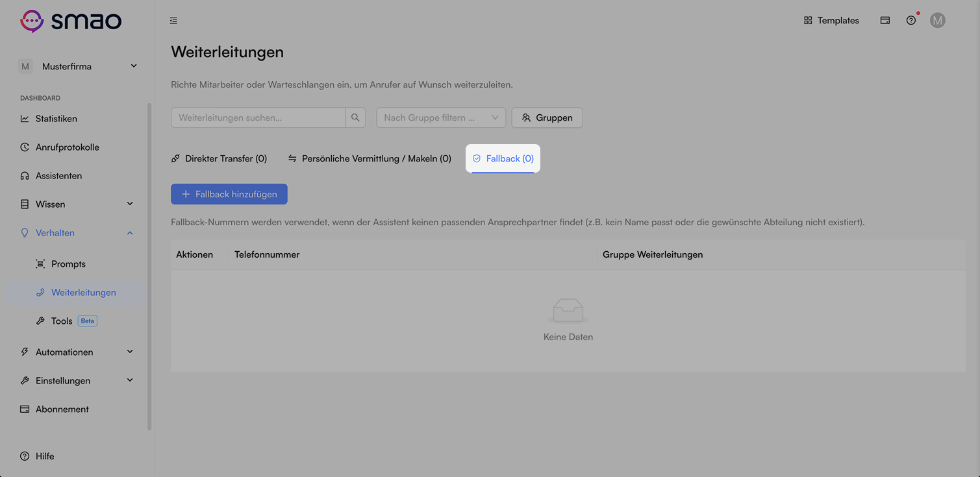Click the Hilfe question mark icon
The width and height of the screenshot is (980, 477).
pos(25,456)
